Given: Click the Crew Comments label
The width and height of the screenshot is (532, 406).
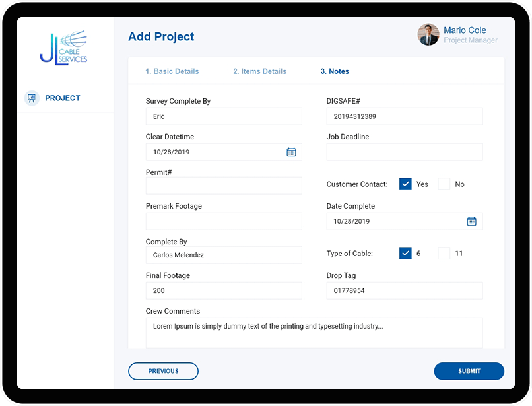Looking at the screenshot, I should tap(173, 311).
